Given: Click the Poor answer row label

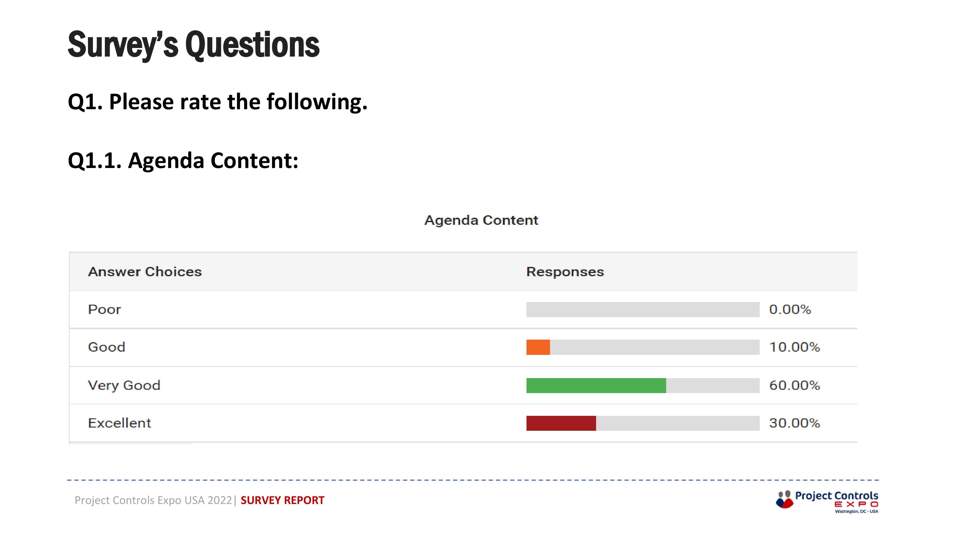Looking at the screenshot, I should pos(104,310).
